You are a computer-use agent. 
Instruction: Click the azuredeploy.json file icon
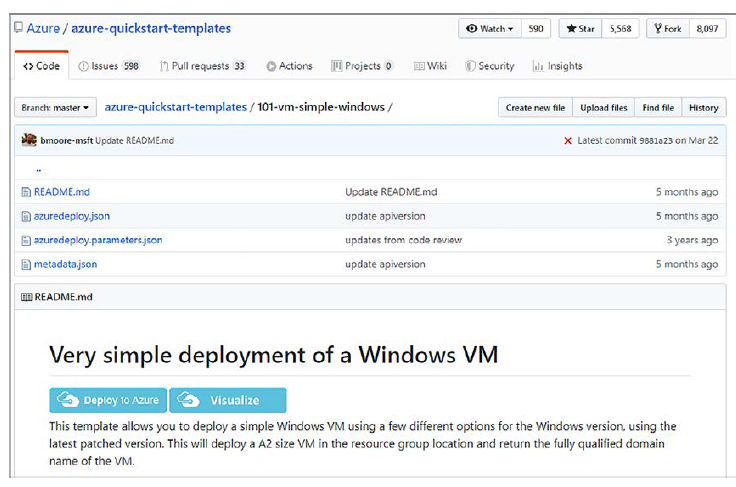pyautogui.click(x=26, y=216)
